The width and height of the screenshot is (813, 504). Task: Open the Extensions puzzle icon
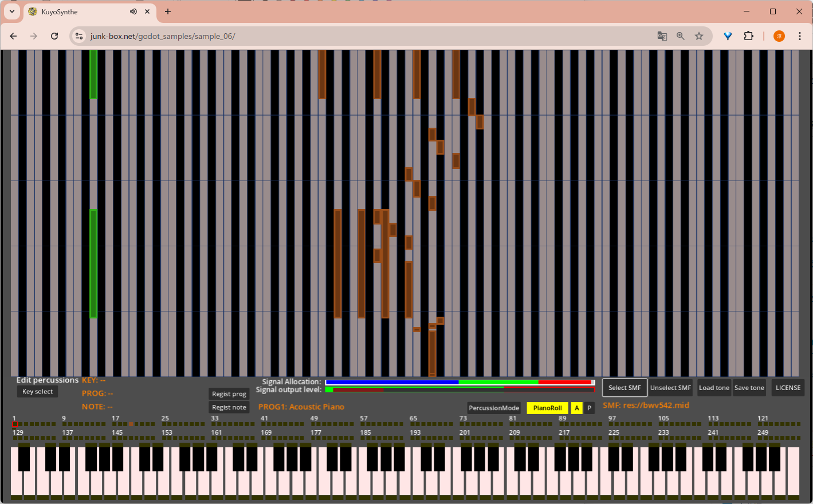click(748, 36)
